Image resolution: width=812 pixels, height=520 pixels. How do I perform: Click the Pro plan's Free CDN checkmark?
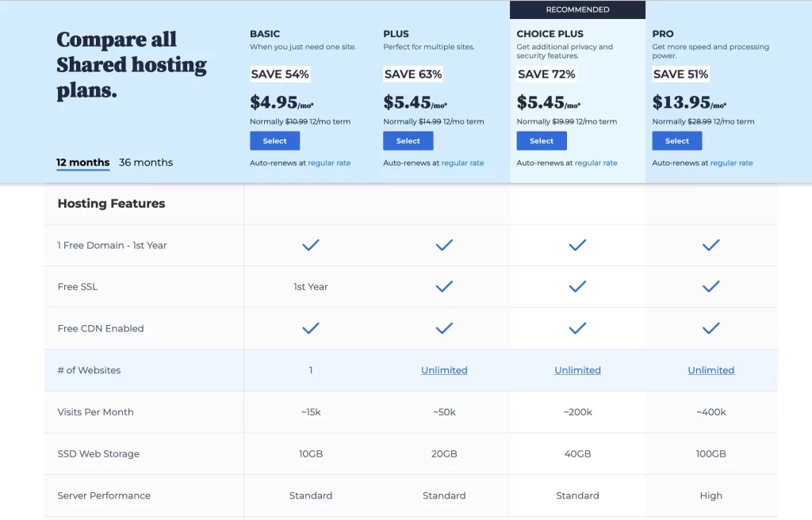tap(711, 328)
